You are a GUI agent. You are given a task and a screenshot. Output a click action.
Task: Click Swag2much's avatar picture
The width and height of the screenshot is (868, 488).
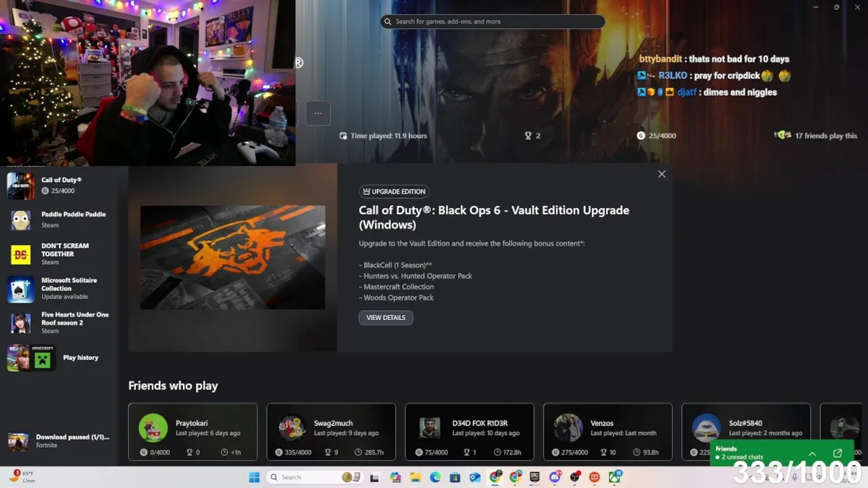292,428
